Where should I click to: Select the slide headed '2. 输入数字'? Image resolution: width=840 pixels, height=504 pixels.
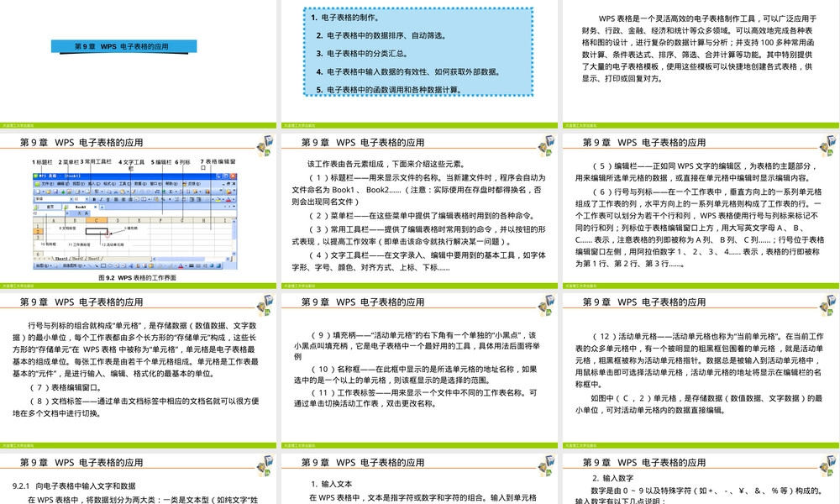click(x=701, y=478)
